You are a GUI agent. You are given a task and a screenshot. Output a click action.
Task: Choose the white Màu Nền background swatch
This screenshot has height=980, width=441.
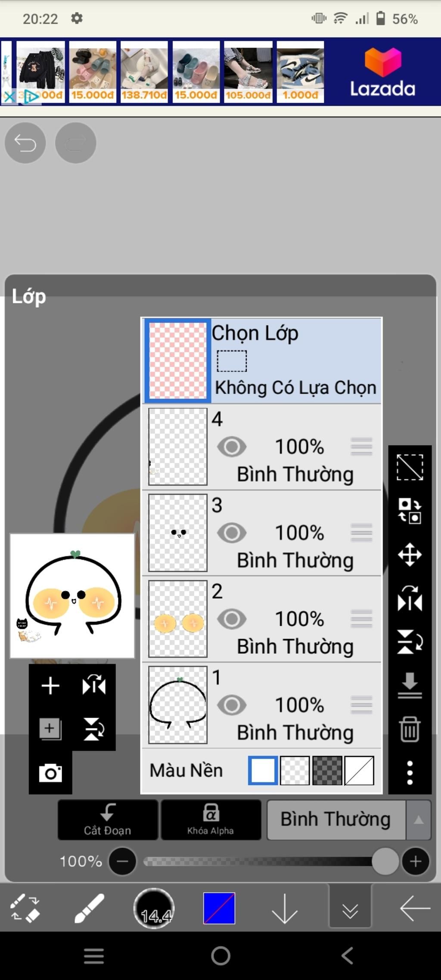[x=263, y=771]
